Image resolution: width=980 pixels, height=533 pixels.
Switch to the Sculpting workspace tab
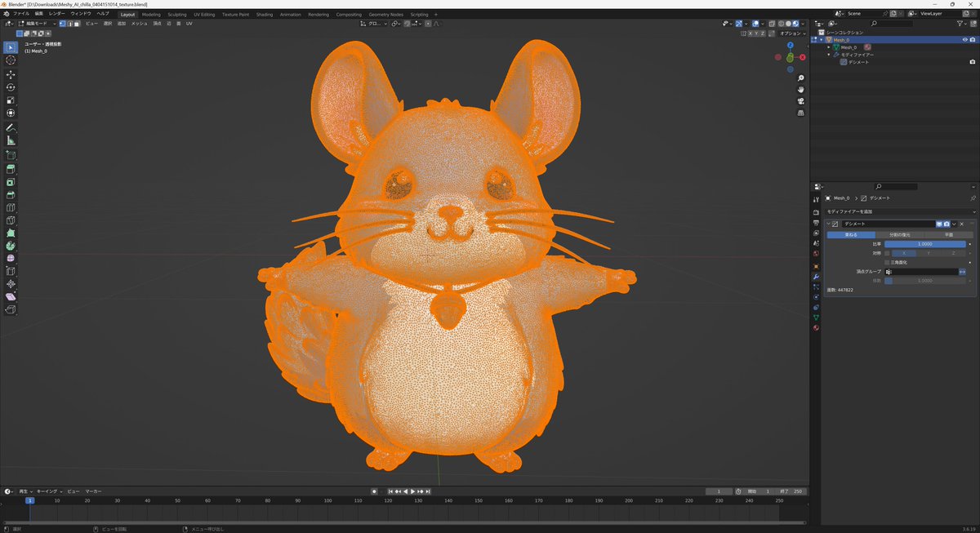click(x=176, y=14)
